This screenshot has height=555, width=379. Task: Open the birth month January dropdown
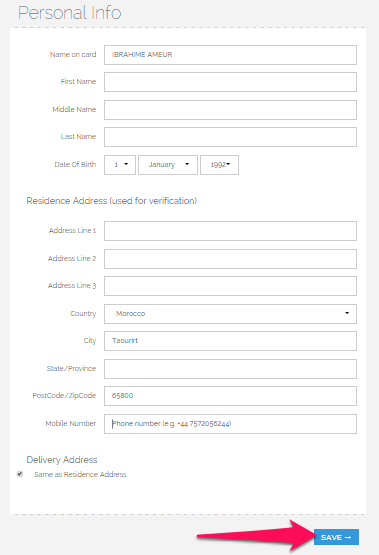point(168,165)
